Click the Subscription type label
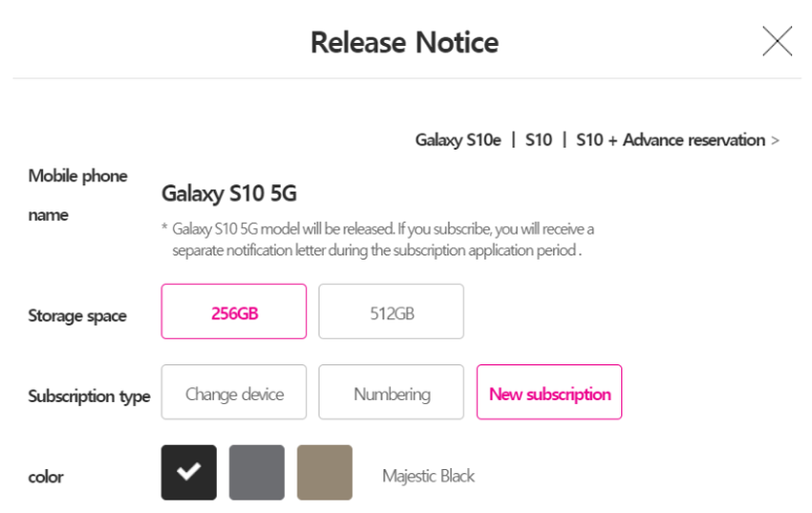 point(89,396)
